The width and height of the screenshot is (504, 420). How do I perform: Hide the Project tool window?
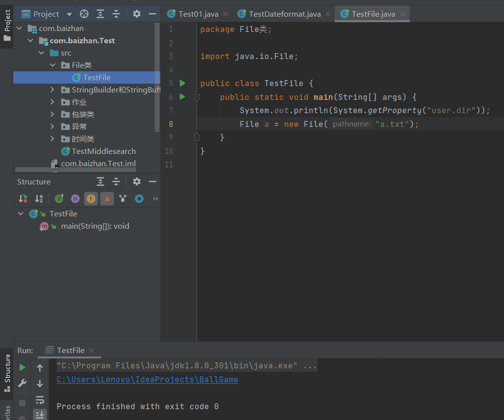tap(153, 14)
